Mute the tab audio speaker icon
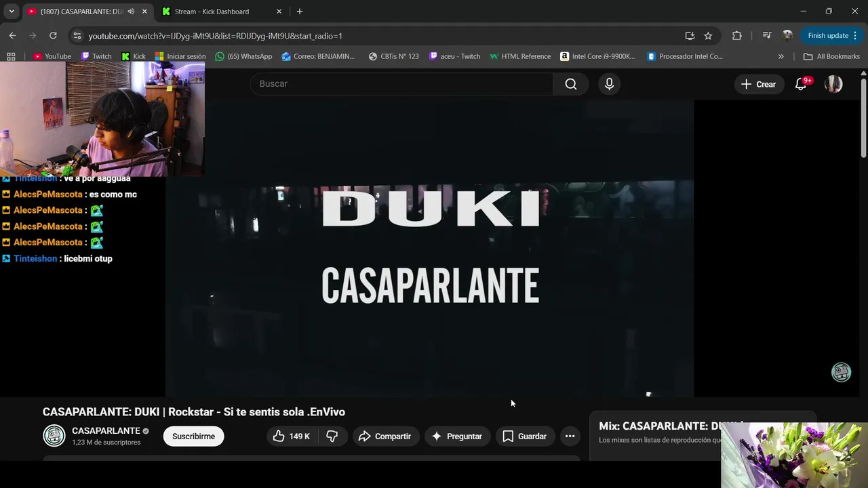 point(131,12)
